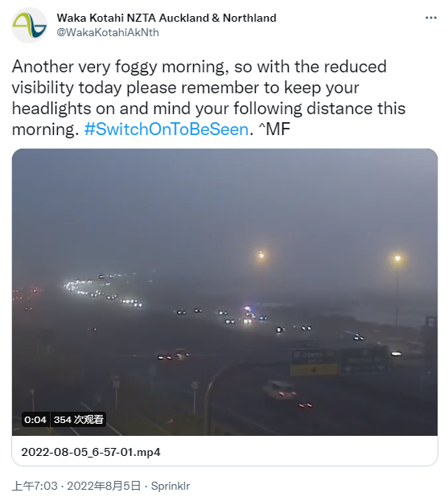Click the 354 次观看 view count
The width and height of the screenshot is (448, 501).
click(78, 420)
